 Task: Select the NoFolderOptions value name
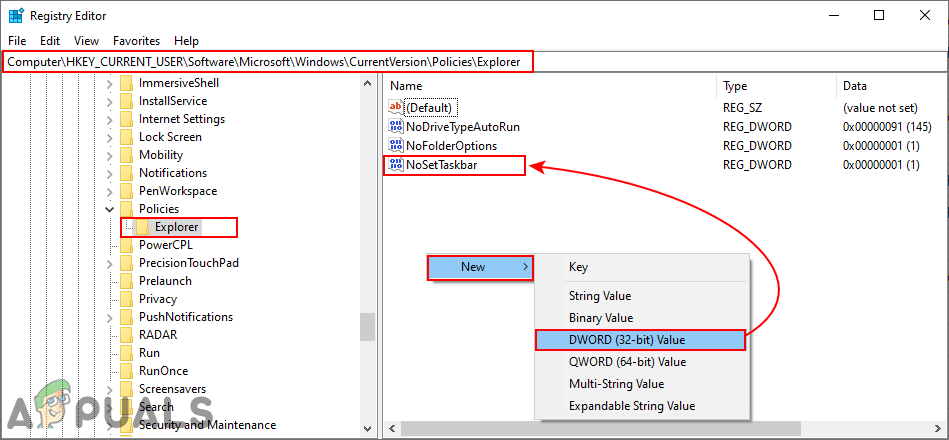pos(451,146)
